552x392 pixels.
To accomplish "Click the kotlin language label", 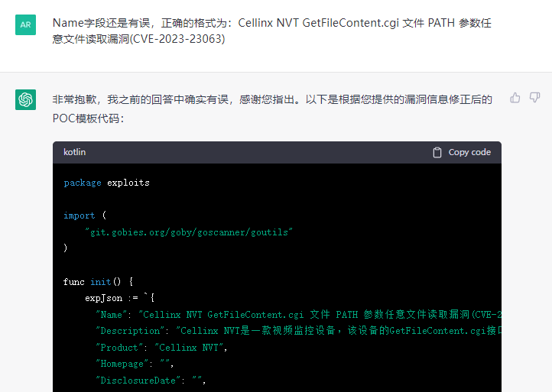I will tap(75, 152).
